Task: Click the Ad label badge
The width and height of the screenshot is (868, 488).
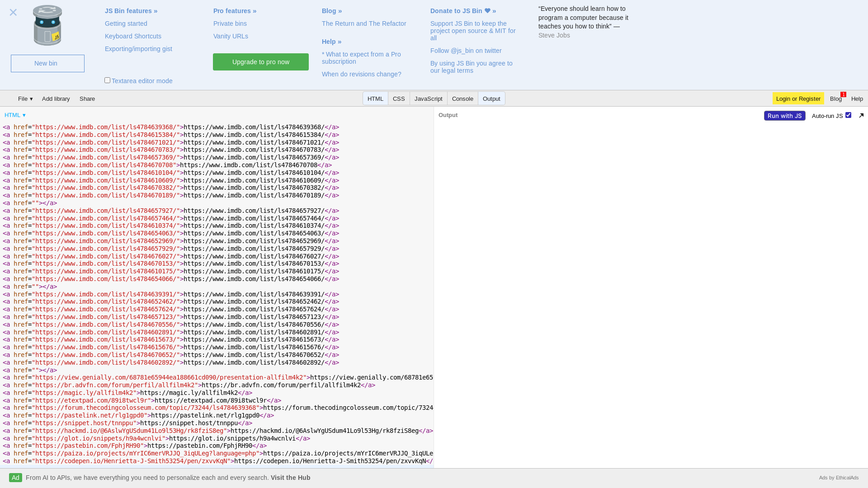Action: (x=15, y=478)
